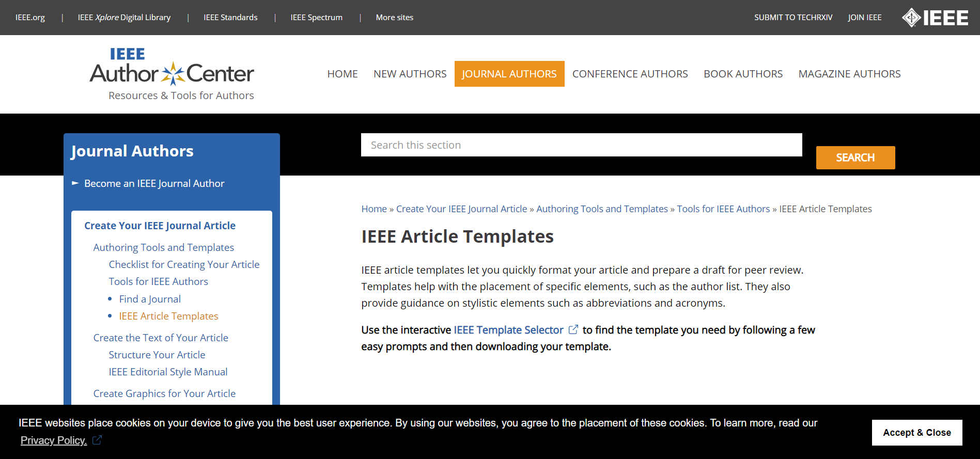Open the More sites menu
Image resolution: width=980 pixels, height=459 pixels.
395,18
